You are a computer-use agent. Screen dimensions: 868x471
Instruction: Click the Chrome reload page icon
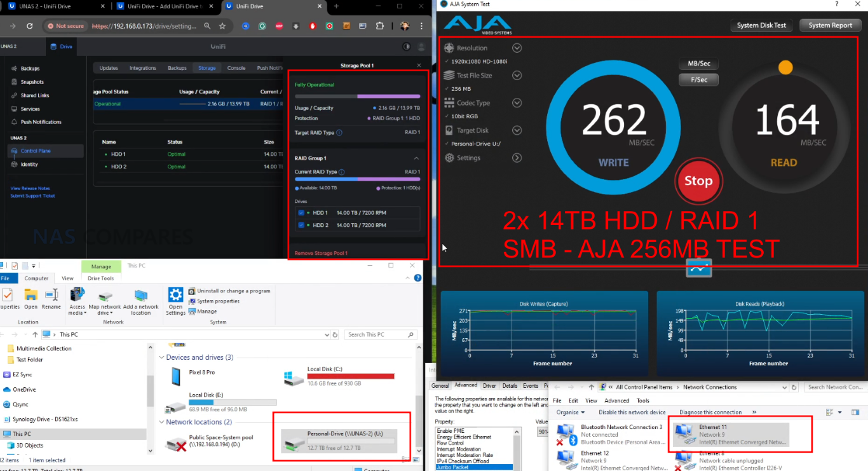tap(29, 26)
